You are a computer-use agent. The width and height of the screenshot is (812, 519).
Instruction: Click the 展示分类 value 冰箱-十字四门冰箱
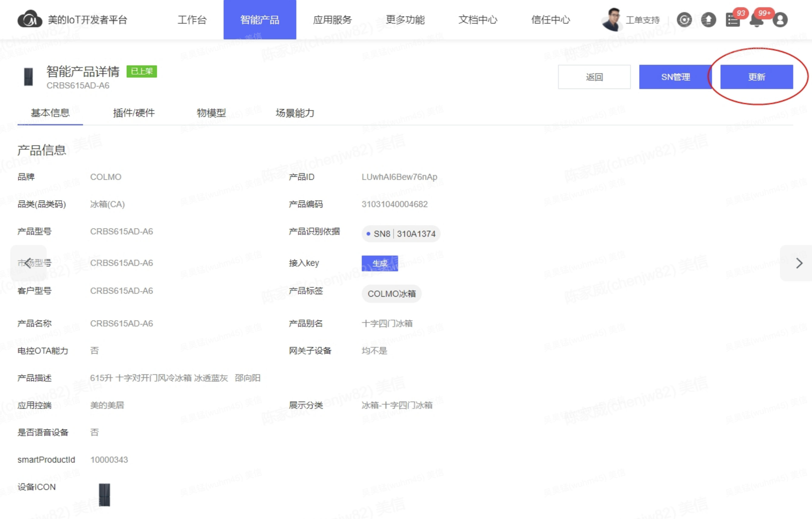pos(397,405)
